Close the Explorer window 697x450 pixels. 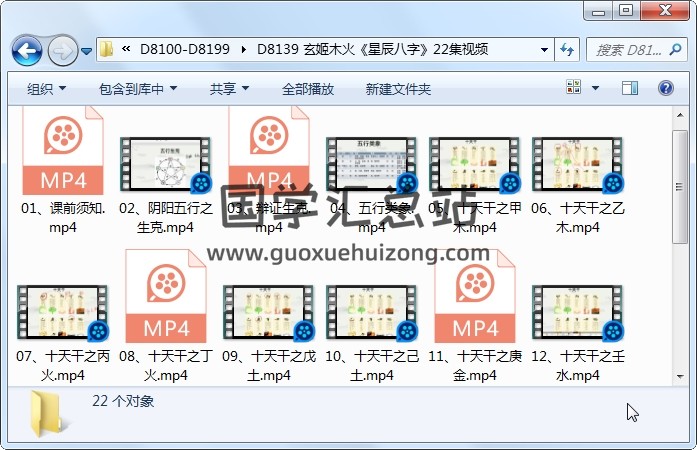click(665, 11)
